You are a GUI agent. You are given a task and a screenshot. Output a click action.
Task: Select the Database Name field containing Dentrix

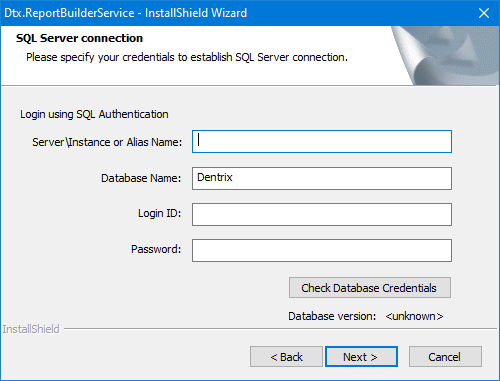tap(322, 178)
